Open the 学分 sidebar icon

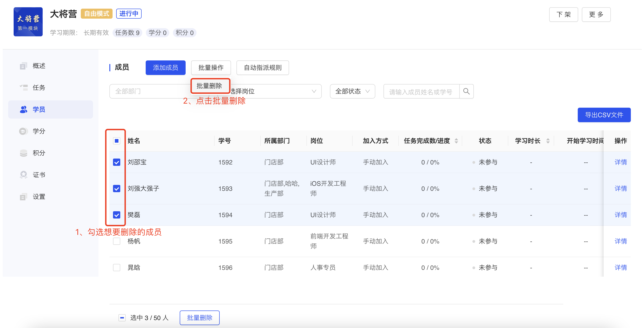tap(24, 131)
